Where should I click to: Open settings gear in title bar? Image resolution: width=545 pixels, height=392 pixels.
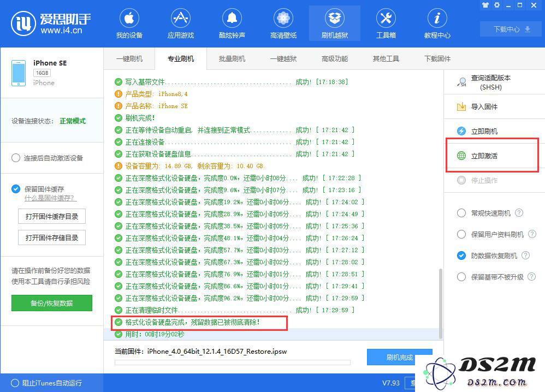coord(497,5)
